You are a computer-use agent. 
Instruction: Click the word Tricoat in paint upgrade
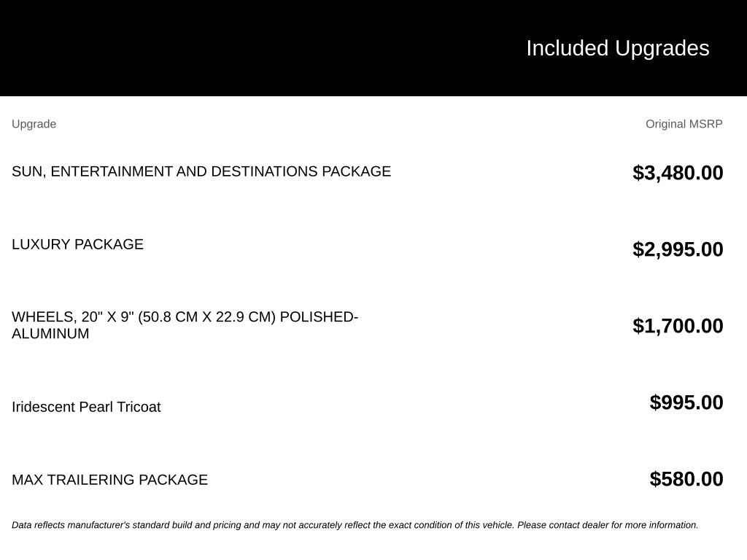(139, 407)
